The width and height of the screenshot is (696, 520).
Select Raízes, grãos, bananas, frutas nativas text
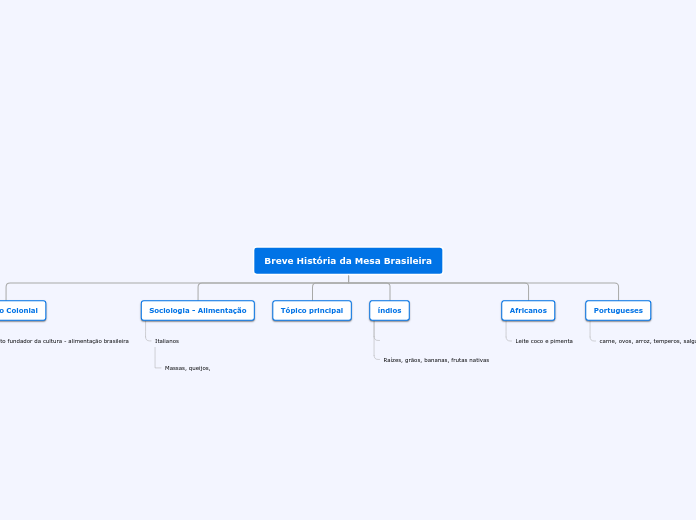(x=436, y=360)
